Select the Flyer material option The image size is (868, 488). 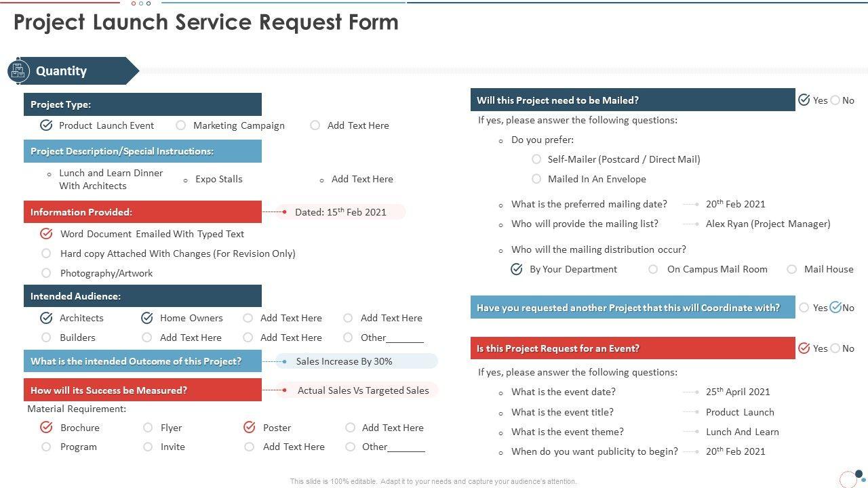click(148, 428)
